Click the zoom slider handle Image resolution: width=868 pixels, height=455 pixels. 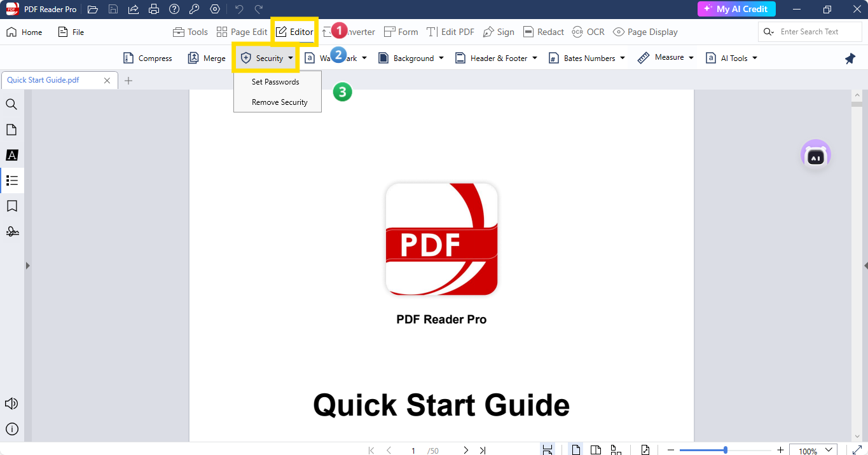pos(726,451)
